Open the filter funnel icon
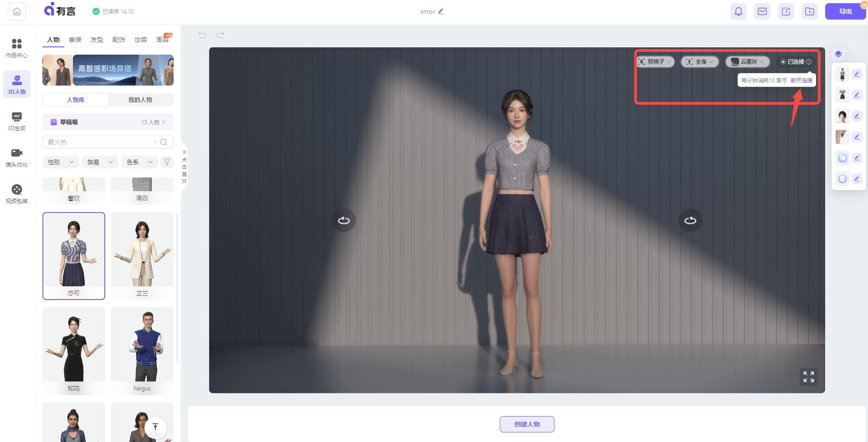Image resolution: width=868 pixels, height=442 pixels. point(167,162)
